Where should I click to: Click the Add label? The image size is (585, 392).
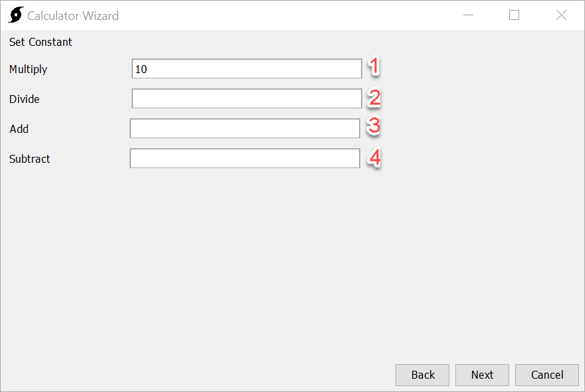tap(19, 129)
